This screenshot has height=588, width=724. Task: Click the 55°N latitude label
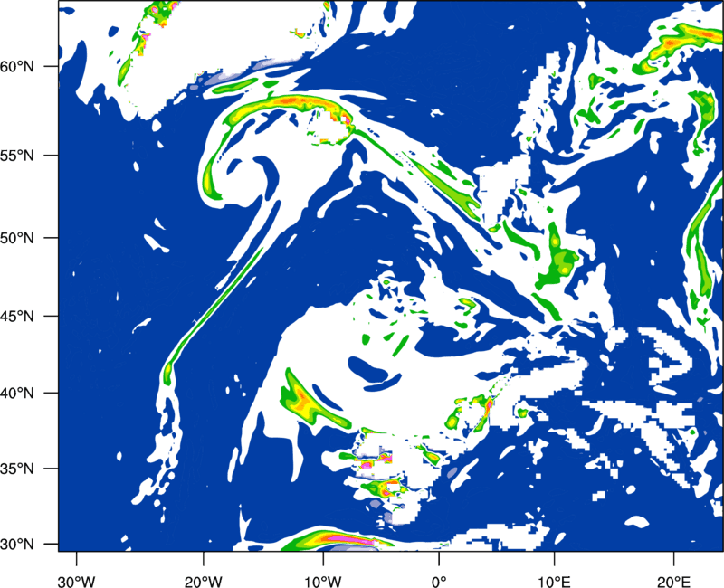click(17, 156)
